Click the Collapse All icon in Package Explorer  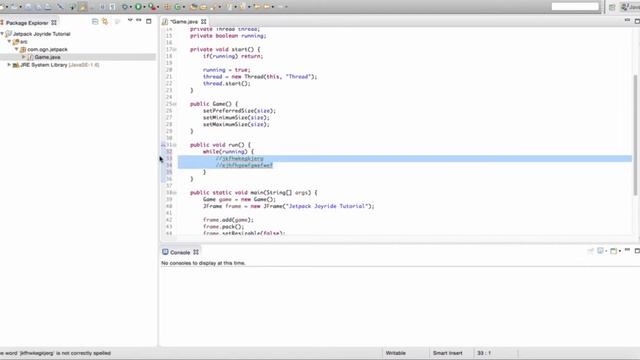tap(95, 21)
